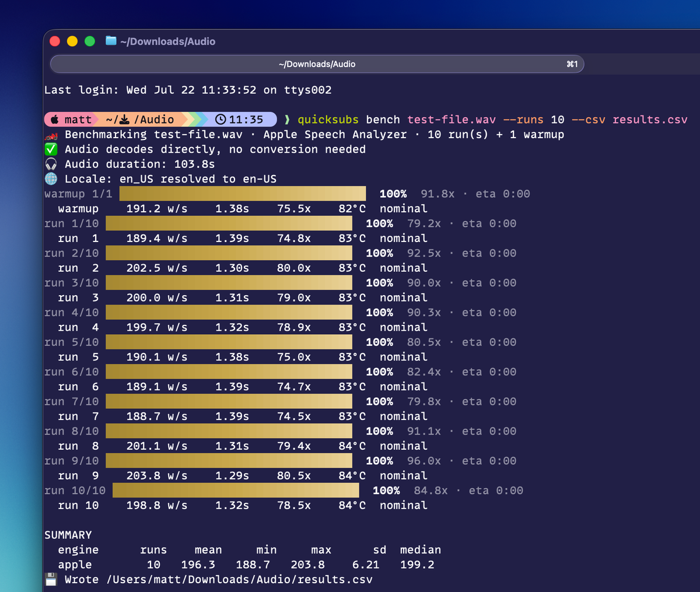
Task: Click 'Apple Speech Analyzer' text
Action: (335, 134)
